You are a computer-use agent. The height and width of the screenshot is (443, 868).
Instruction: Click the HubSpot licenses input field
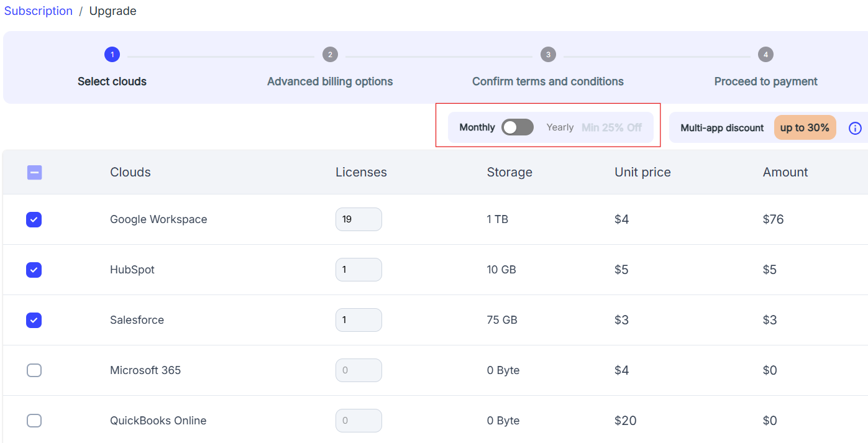pyautogui.click(x=359, y=270)
